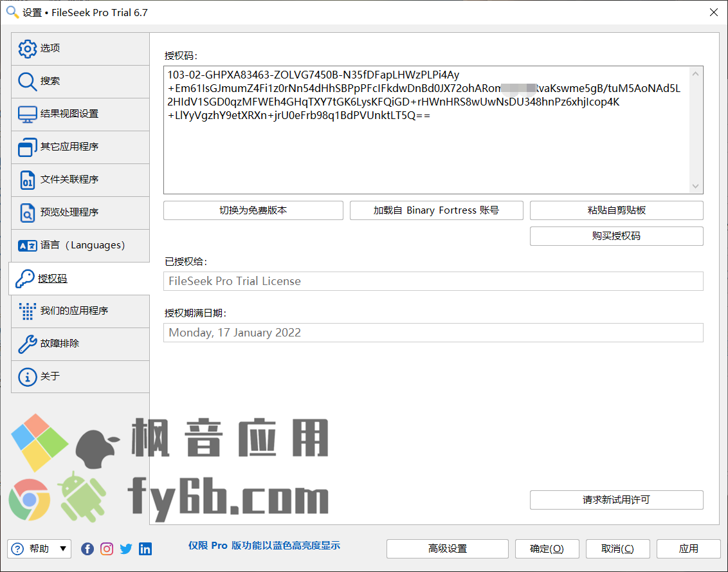Click the license box scrollbar down arrow
The width and height of the screenshot is (728, 572).
pos(695,186)
